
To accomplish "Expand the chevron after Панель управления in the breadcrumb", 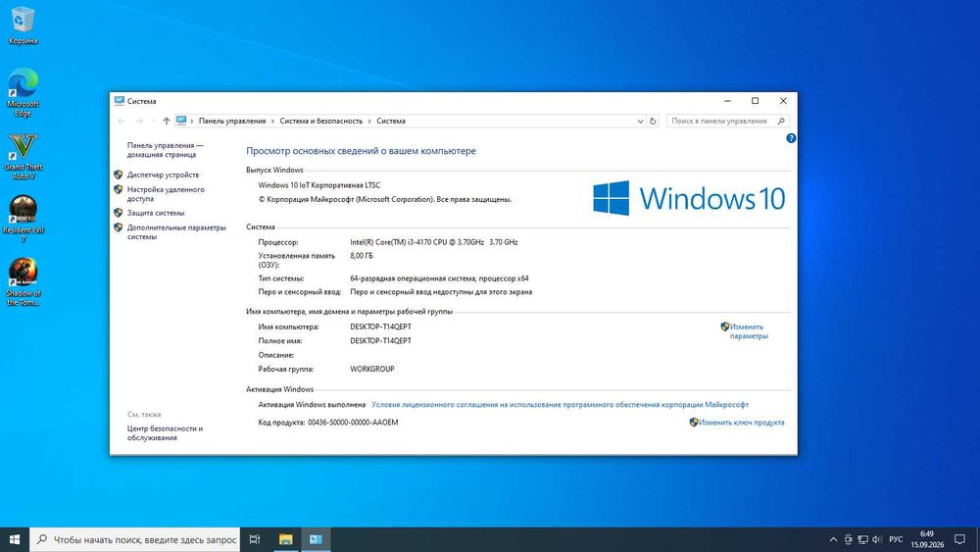I will [272, 121].
